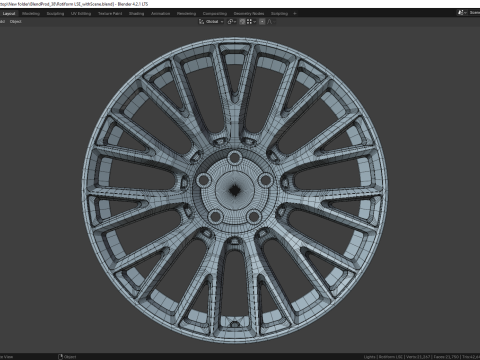Toggle snapping magnet icon
Viewport: 480px width, 360px height.
click(242, 22)
